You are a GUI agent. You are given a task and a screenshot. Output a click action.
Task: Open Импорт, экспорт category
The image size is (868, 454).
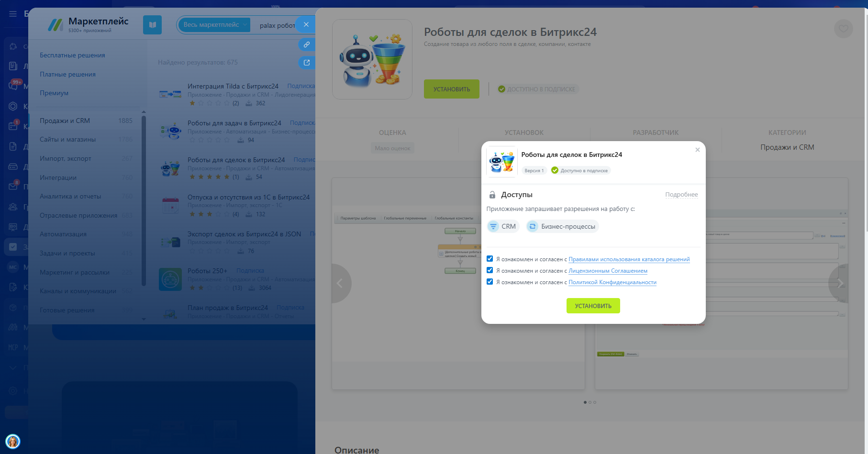86,158
